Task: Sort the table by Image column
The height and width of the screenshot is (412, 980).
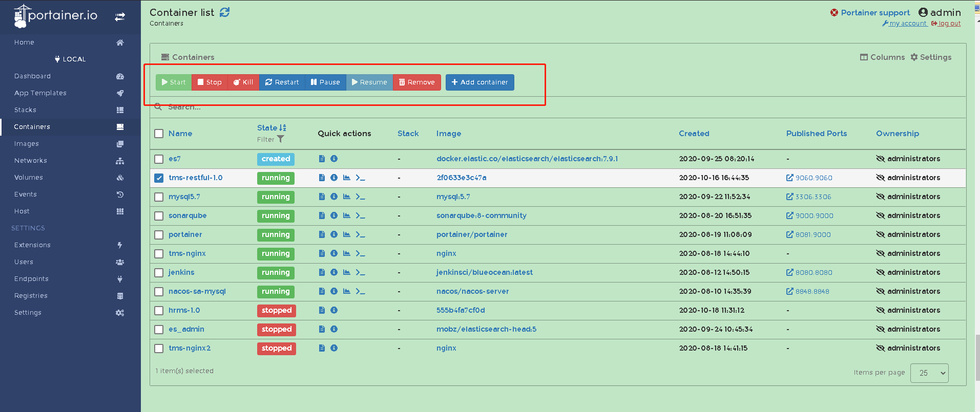Action: tap(449, 134)
